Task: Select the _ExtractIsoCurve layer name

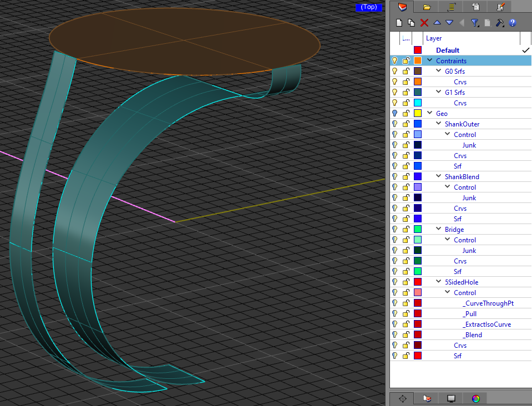Action: [x=487, y=324]
